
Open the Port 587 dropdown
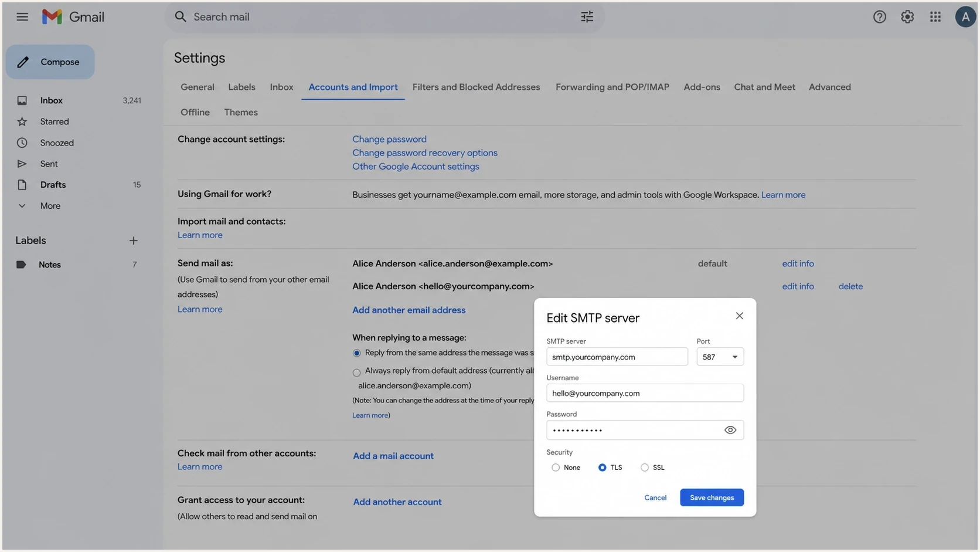click(720, 357)
